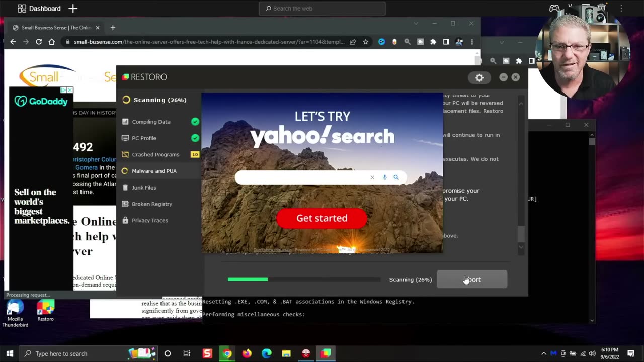
Task: Click the top Dashboard tab
Action: 39,9
